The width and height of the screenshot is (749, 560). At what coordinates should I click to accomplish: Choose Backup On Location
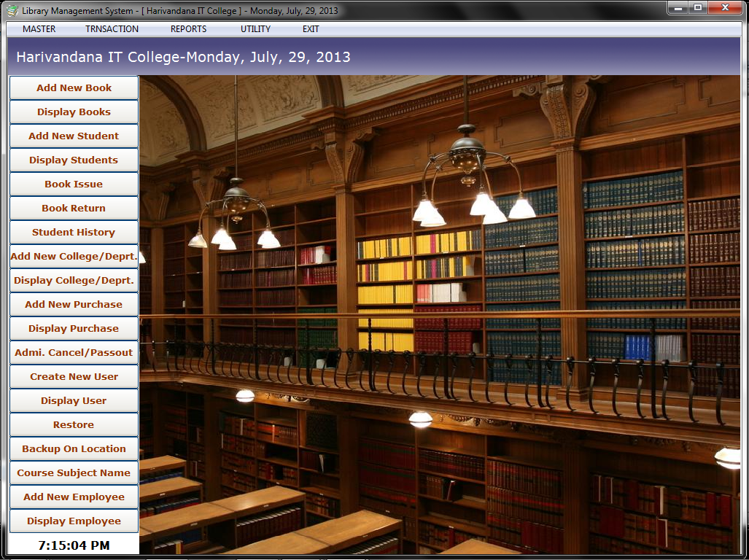coord(74,449)
